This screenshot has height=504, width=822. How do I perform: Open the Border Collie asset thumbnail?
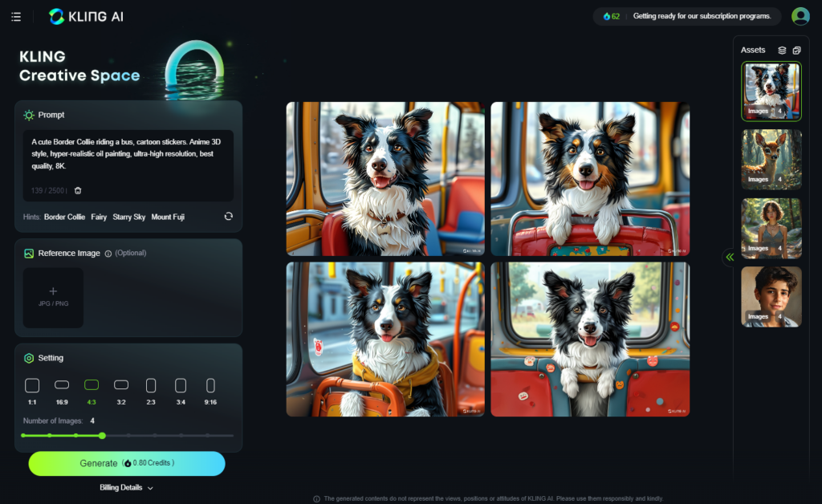(771, 91)
